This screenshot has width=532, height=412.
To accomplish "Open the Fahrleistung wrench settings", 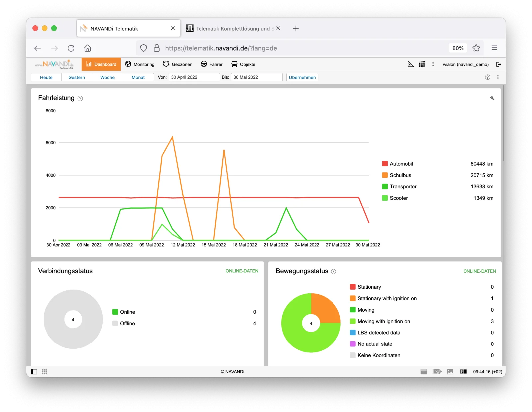I will point(492,98).
